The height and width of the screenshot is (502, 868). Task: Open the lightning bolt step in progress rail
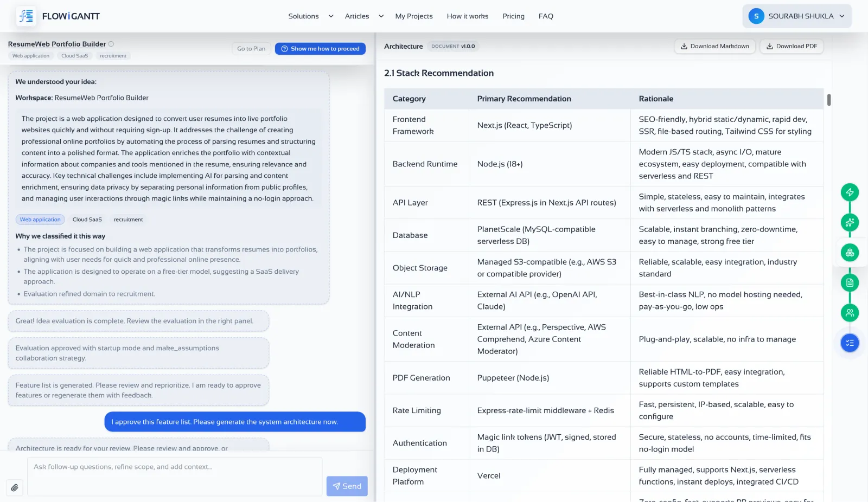point(850,192)
